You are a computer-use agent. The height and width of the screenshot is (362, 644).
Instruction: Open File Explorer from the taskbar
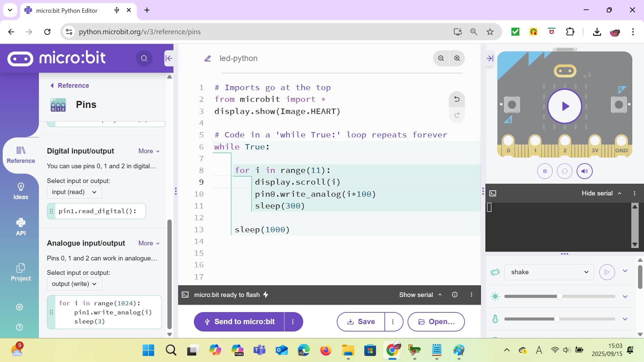[x=348, y=351]
